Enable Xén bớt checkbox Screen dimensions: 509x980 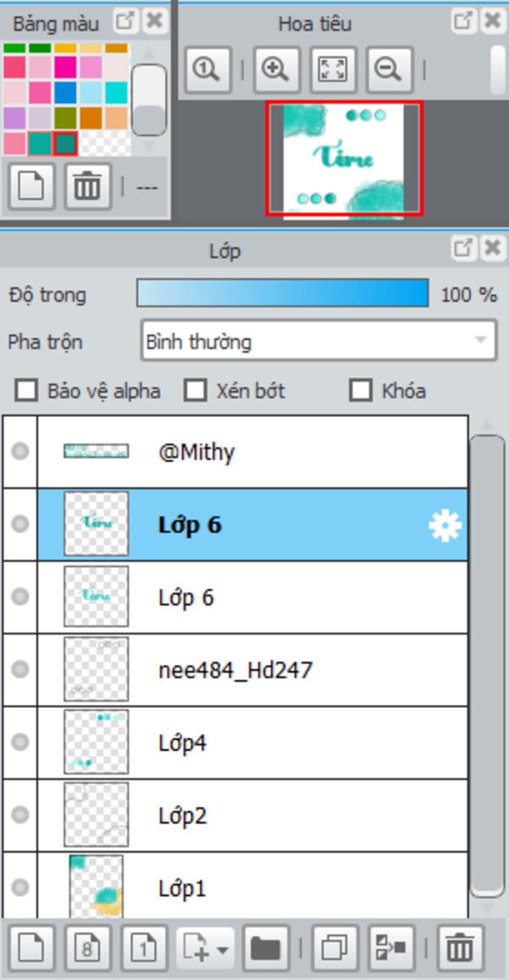coord(195,390)
